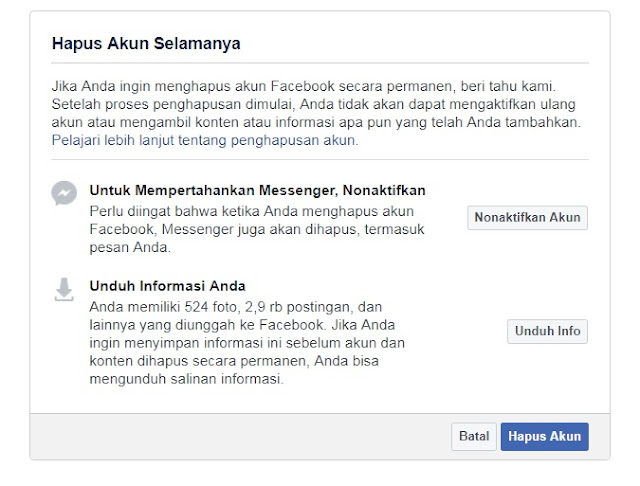Open Pelajari lebih lanjut tentang penghapusan akun link

click(x=205, y=140)
